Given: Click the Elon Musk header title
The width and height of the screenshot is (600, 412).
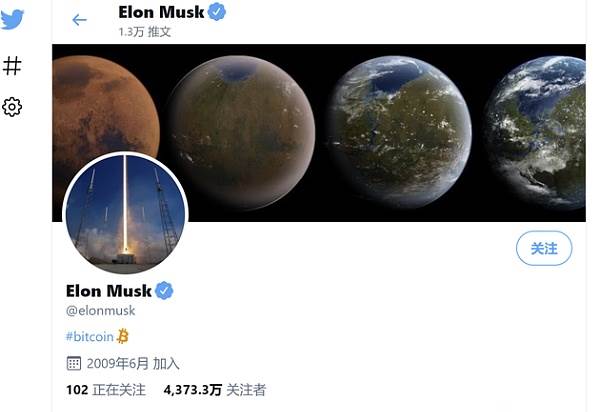Looking at the screenshot, I should pyautogui.click(x=161, y=12).
